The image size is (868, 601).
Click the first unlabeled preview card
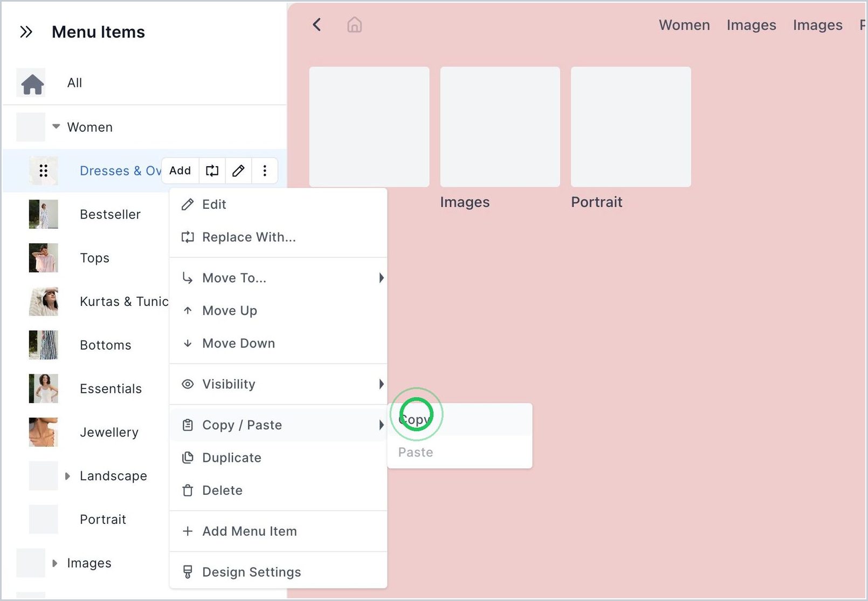(369, 127)
